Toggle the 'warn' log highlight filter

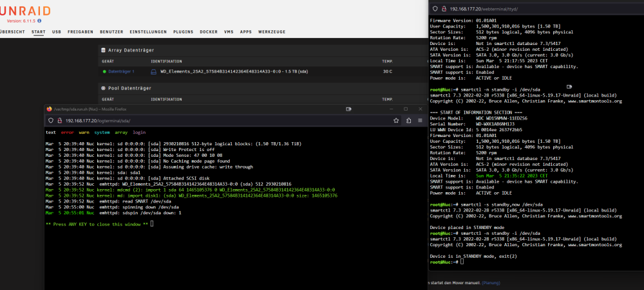tap(84, 132)
